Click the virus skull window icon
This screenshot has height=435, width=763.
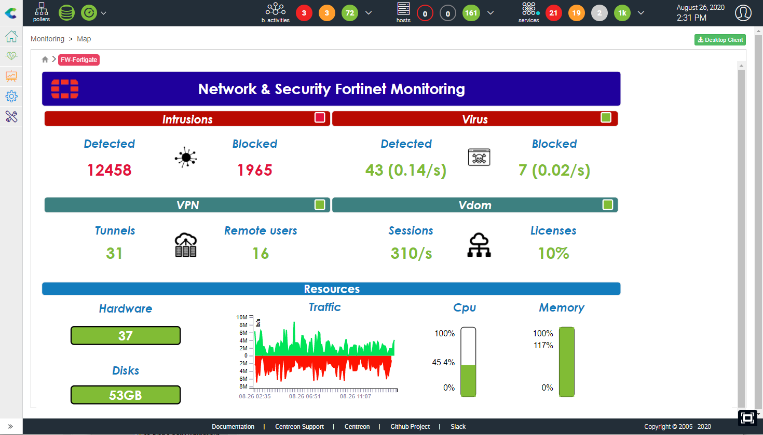pyautogui.click(x=479, y=157)
